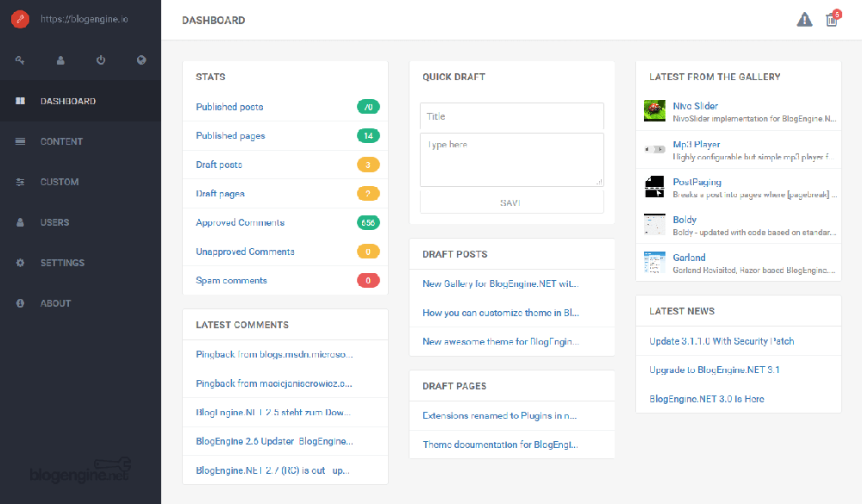Select Users in the sidebar

pos(54,222)
